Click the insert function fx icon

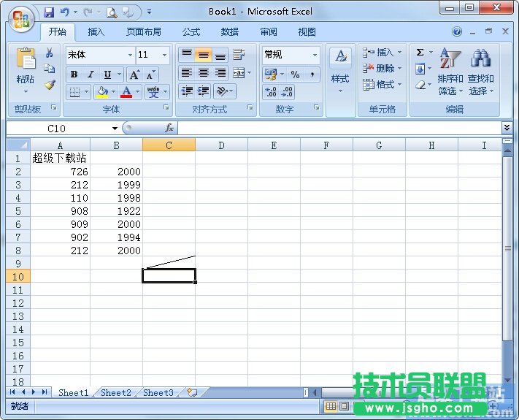(169, 128)
